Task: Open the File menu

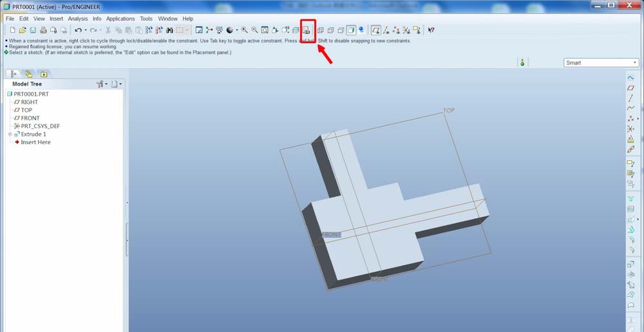Action: point(10,19)
